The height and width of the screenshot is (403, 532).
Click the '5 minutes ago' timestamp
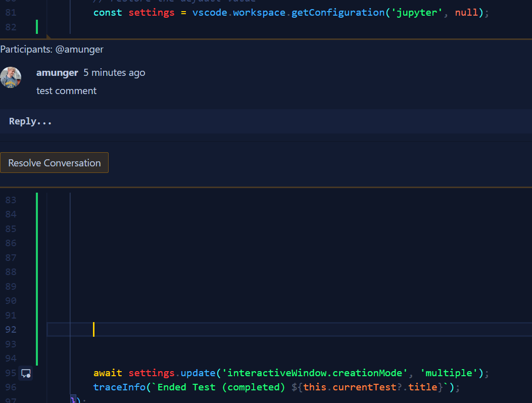point(114,72)
